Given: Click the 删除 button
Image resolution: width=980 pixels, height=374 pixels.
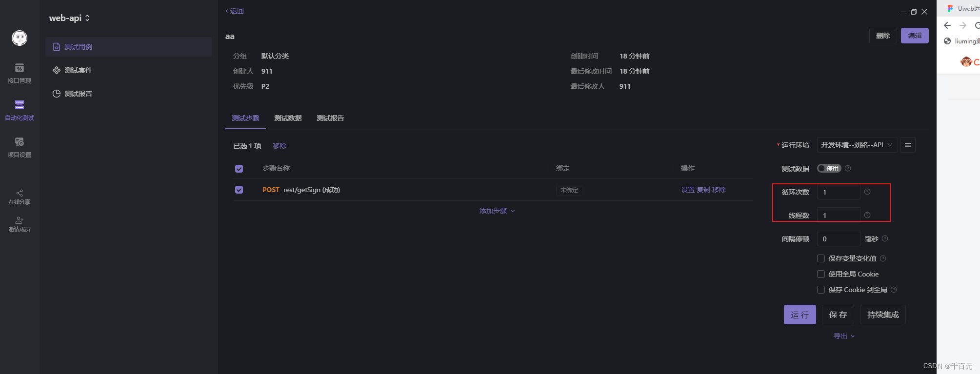Looking at the screenshot, I should click(883, 36).
